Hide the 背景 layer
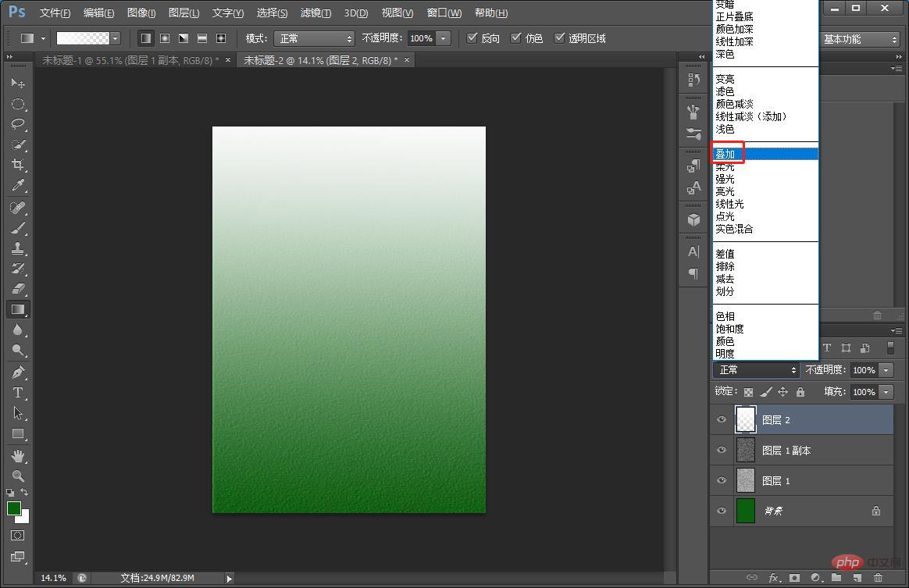 coord(722,511)
